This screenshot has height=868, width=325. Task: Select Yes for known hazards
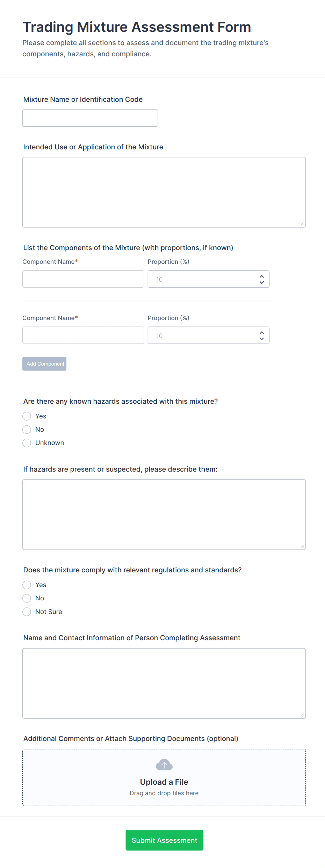click(x=27, y=416)
